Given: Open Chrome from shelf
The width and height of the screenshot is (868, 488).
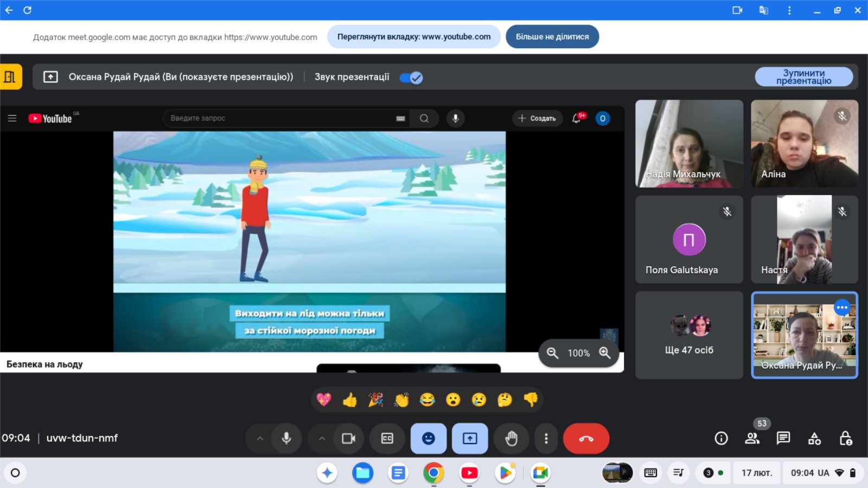Looking at the screenshot, I should click(x=433, y=473).
